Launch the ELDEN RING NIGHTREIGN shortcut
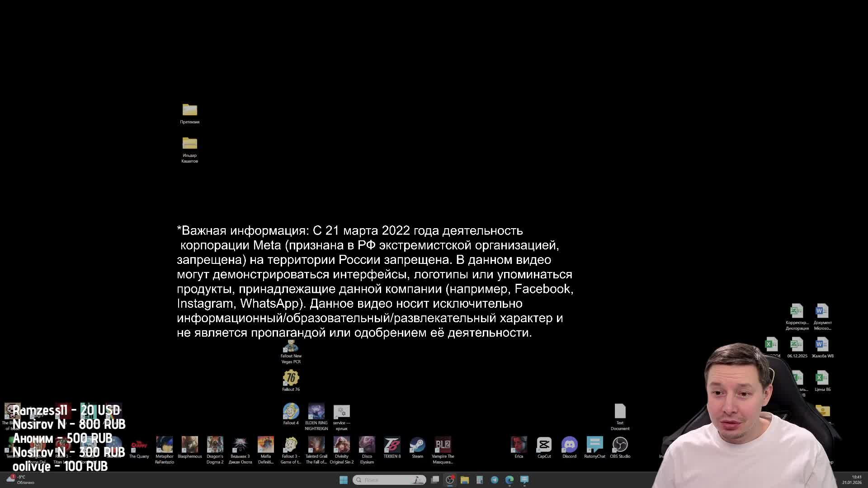This screenshot has width=868, height=488. (x=316, y=412)
